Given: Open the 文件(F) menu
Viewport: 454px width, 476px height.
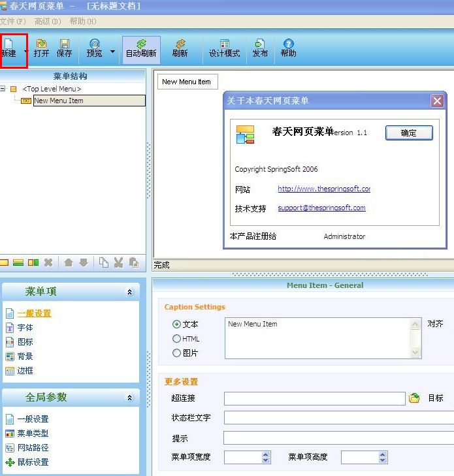Looking at the screenshot, I should pos(13,22).
